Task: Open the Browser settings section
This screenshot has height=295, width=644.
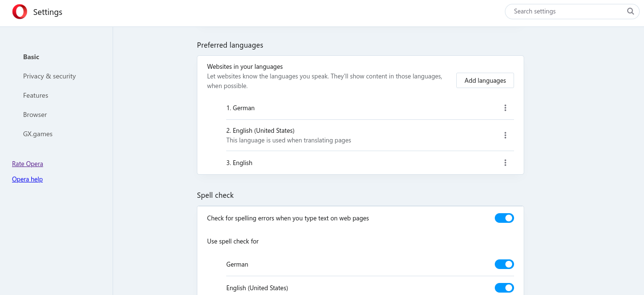Action: click(35, 115)
